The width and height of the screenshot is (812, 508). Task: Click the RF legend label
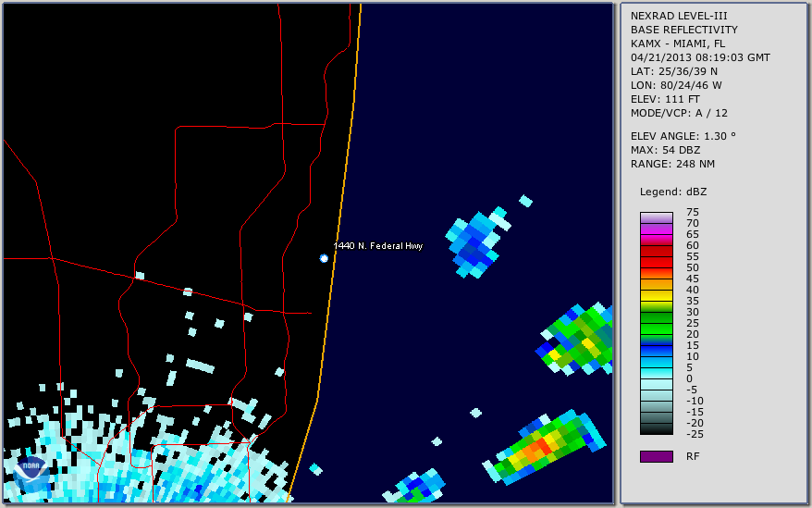click(x=693, y=456)
